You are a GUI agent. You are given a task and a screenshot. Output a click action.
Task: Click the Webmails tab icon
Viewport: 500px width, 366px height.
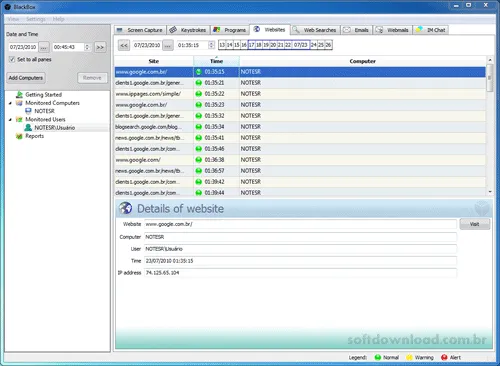tap(379, 30)
